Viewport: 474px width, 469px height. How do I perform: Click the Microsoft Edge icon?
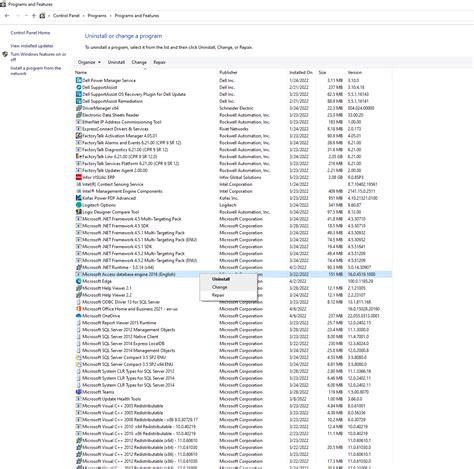79,281
